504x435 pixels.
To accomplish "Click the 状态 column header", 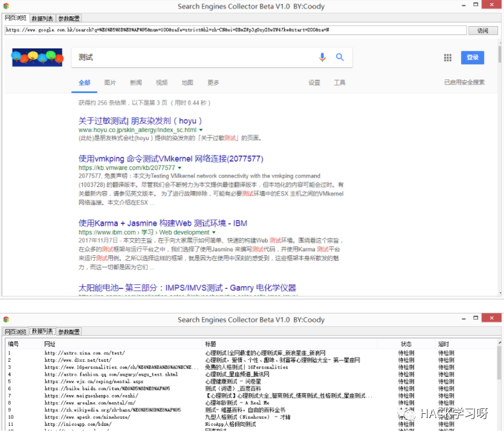I will click(x=406, y=344).
